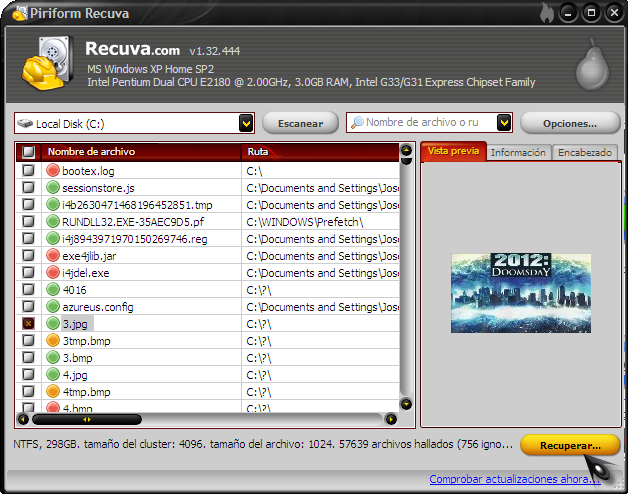The height and width of the screenshot is (494, 628).
Task: Click the status dot beside i4b2630471468196452851.tmp
Action: [53, 204]
